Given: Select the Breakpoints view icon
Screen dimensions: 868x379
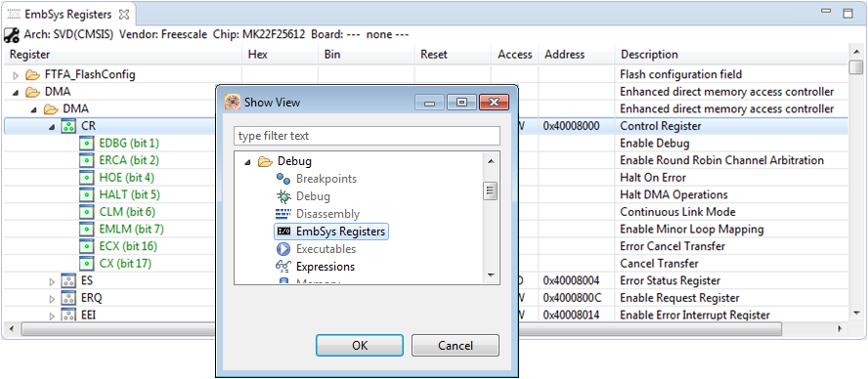Looking at the screenshot, I should pyautogui.click(x=282, y=179).
